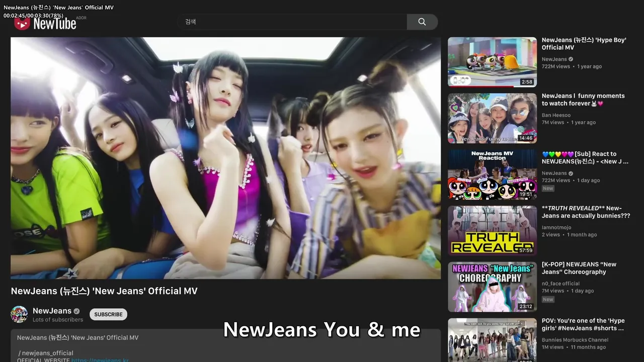The height and width of the screenshot is (362, 644).
Task: Click the New badge under the Choreography video
Action: tap(548, 299)
